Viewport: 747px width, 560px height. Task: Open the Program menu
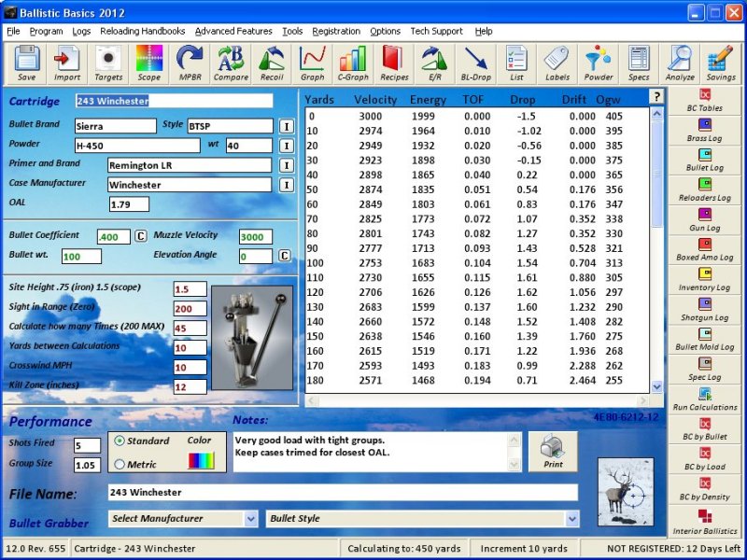tap(46, 32)
